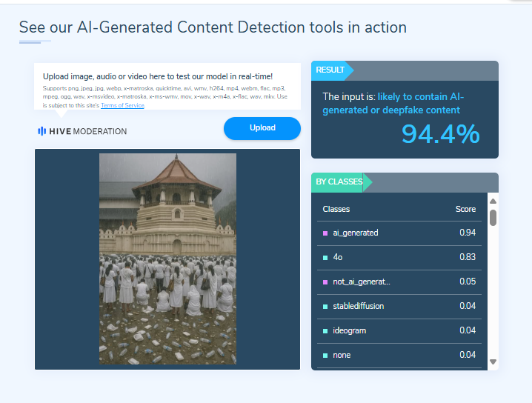Click the pink swatch beside ai_generated
This screenshot has width=532, height=403.
point(325,233)
